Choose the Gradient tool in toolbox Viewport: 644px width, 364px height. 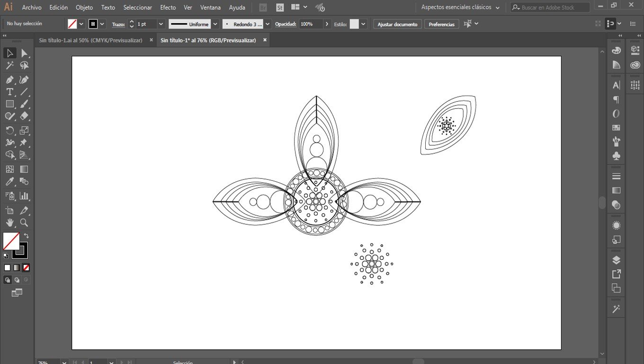(x=24, y=169)
